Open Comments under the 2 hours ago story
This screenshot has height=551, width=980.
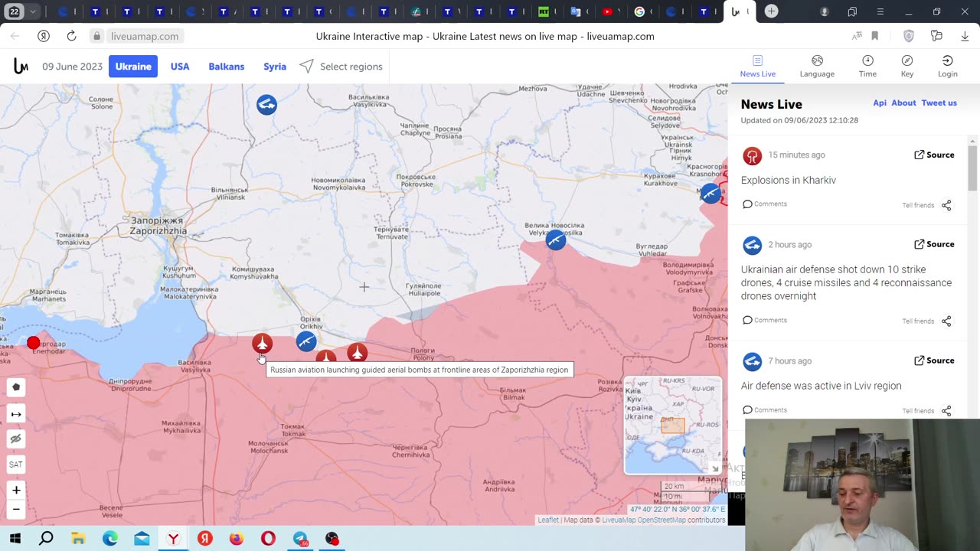click(x=765, y=321)
